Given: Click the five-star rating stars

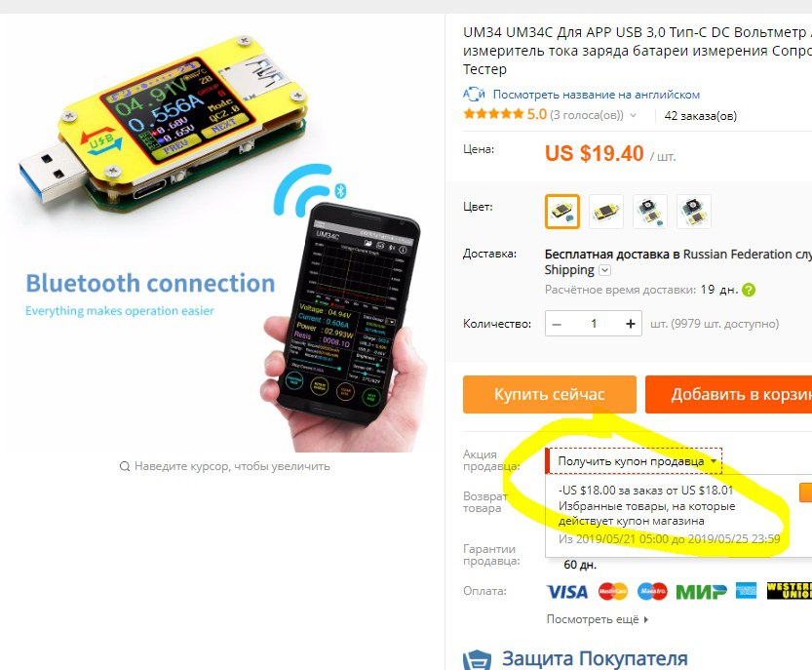Looking at the screenshot, I should pos(493,114).
